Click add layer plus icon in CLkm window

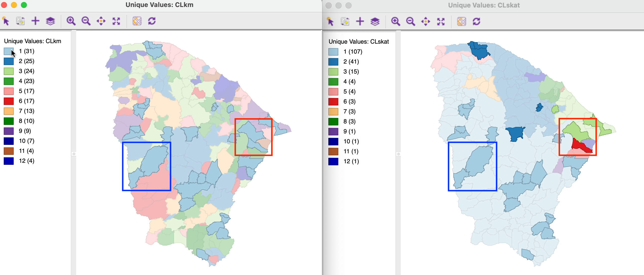(x=36, y=21)
